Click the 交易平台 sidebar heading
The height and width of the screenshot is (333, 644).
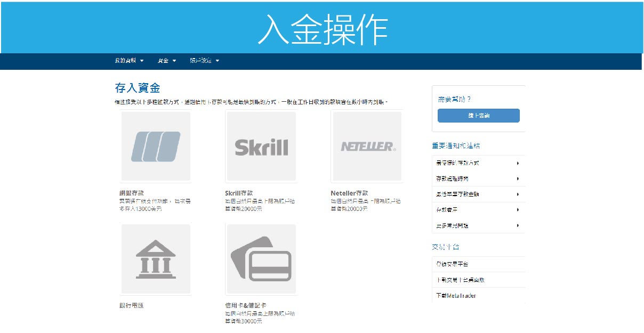click(x=445, y=247)
